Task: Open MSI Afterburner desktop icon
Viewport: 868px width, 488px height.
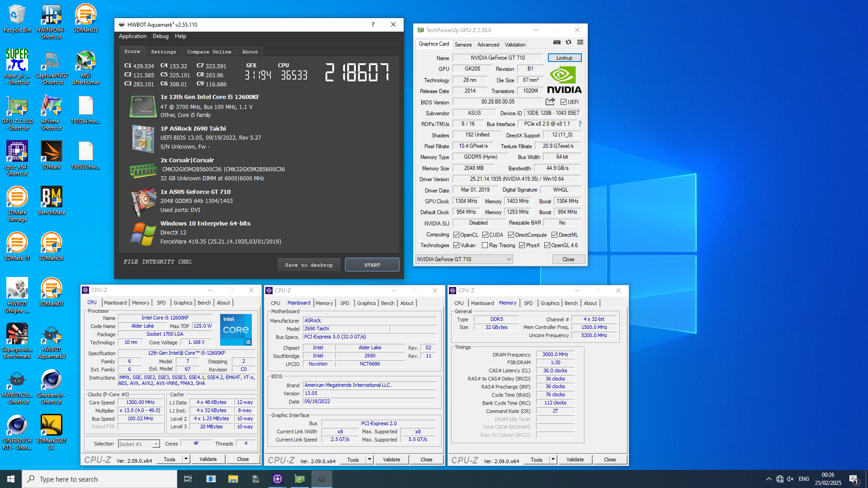Action: click(x=85, y=67)
